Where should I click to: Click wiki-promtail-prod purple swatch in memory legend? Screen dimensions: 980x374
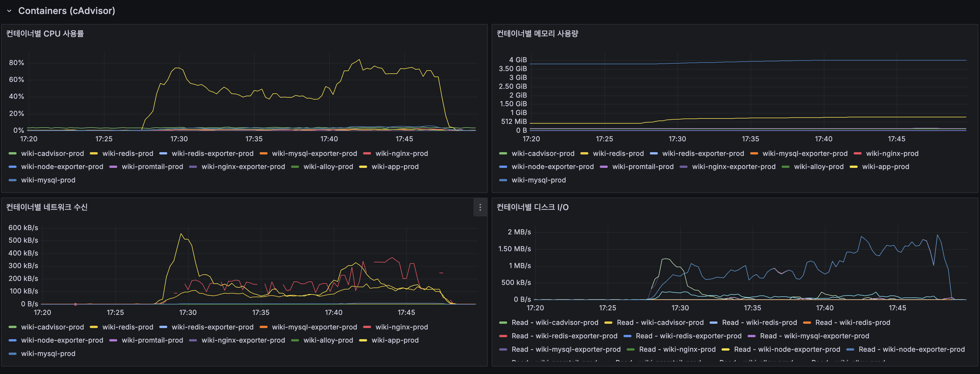[603, 167]
